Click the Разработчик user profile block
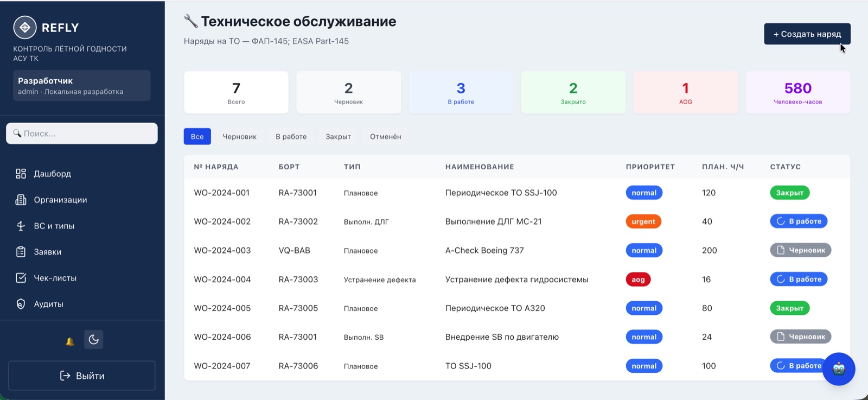The image size is (868, 400). point(82,85)
